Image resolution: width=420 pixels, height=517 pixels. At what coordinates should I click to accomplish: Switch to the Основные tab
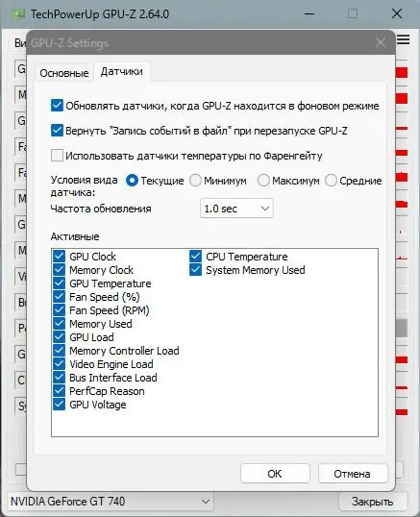(64, 73)
